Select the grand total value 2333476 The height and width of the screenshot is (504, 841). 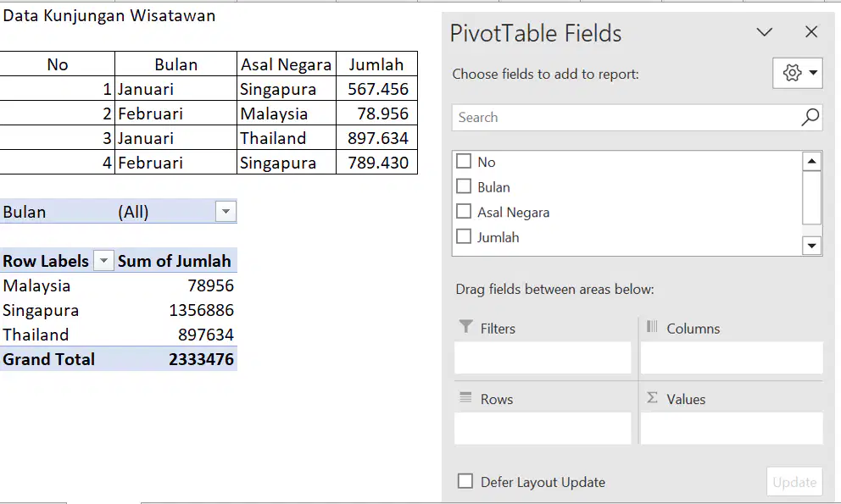click(176, 358)
